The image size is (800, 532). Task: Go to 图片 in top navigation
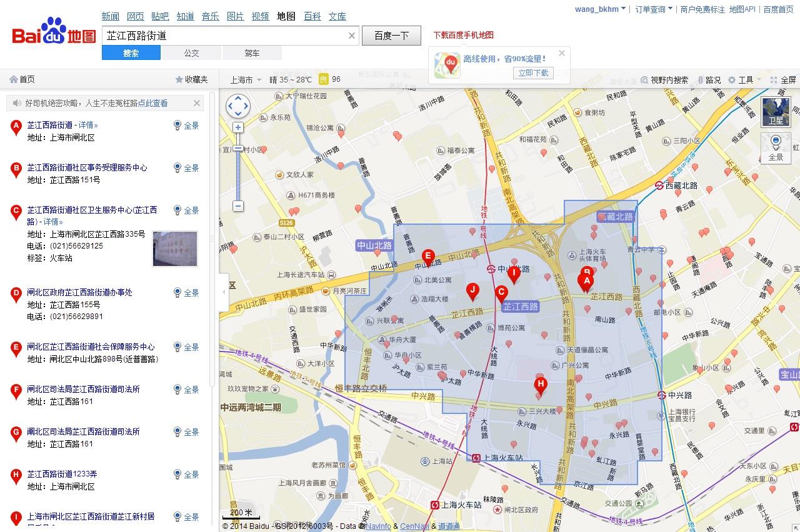click(x=236, y=16)
